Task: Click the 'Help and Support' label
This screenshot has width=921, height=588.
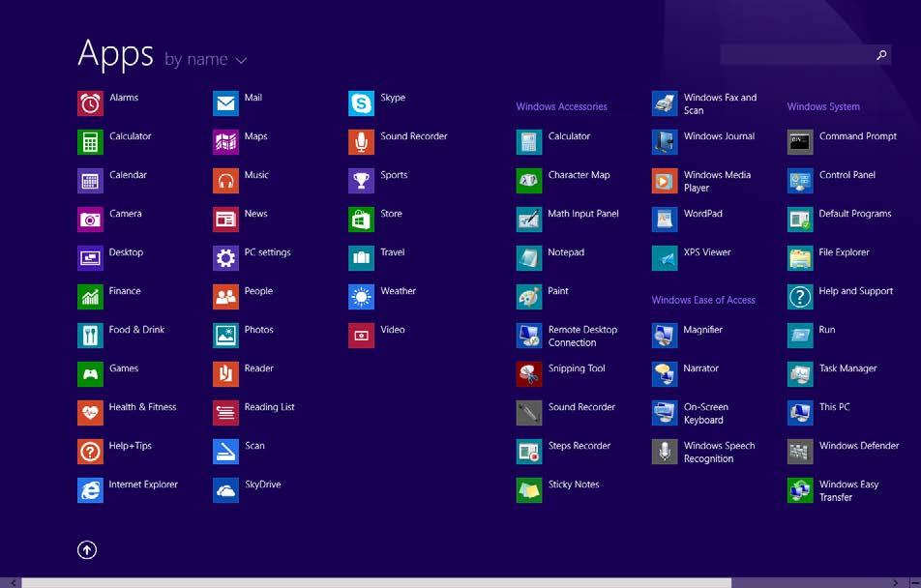Action: [x=856, y=291]
